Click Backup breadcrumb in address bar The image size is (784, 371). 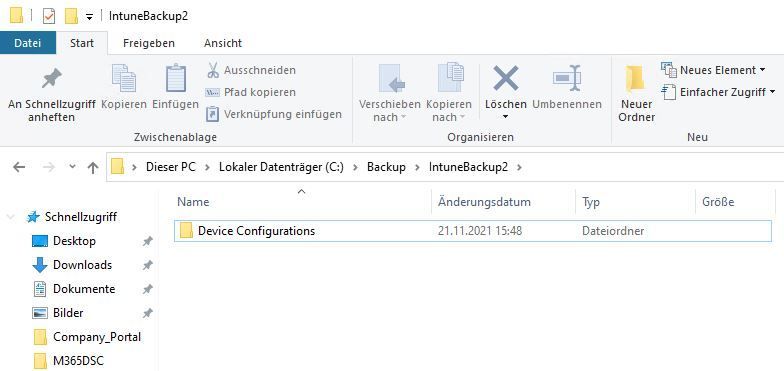(x=386, y=167)
